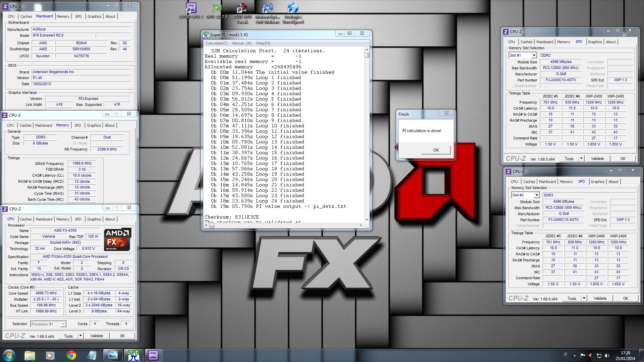
Task: Click OK in Slot #1 SPD window
Action: coord(623,159)
